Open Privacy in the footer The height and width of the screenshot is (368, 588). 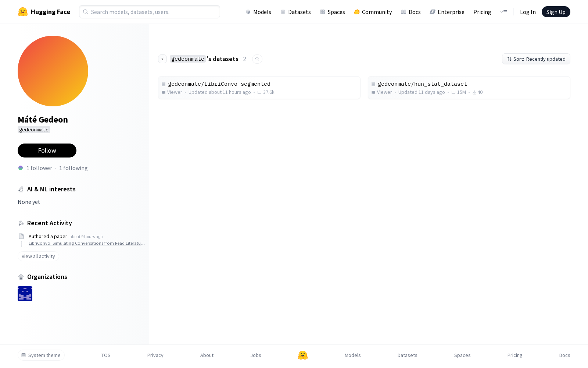coord(155,355)
